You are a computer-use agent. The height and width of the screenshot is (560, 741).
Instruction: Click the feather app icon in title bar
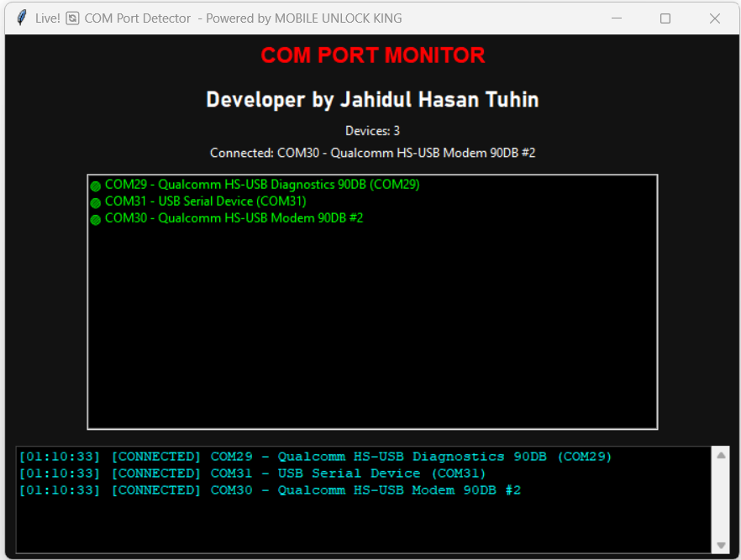click(22, 18)
